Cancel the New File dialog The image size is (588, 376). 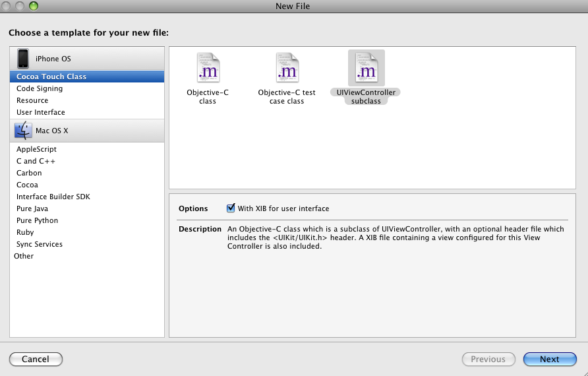click(36, 359)
